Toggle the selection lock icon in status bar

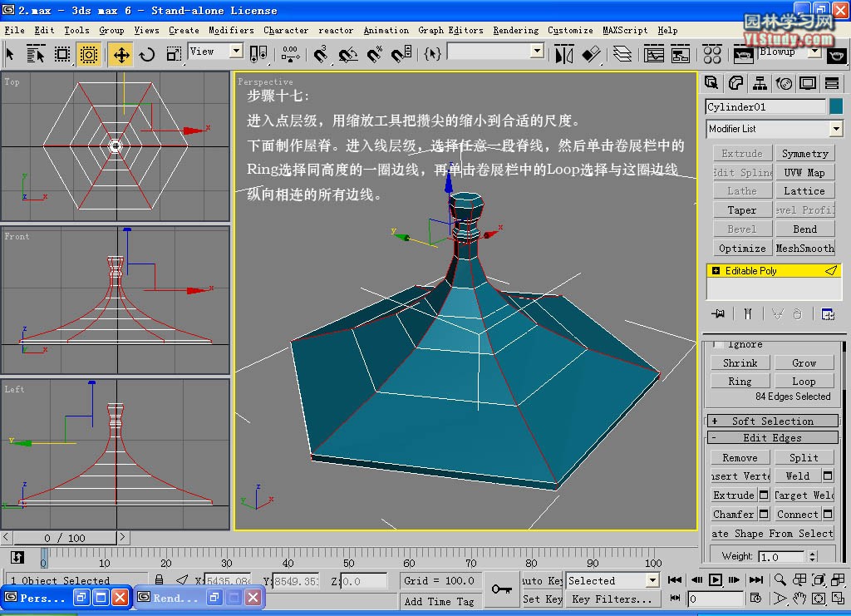point(159,580)
